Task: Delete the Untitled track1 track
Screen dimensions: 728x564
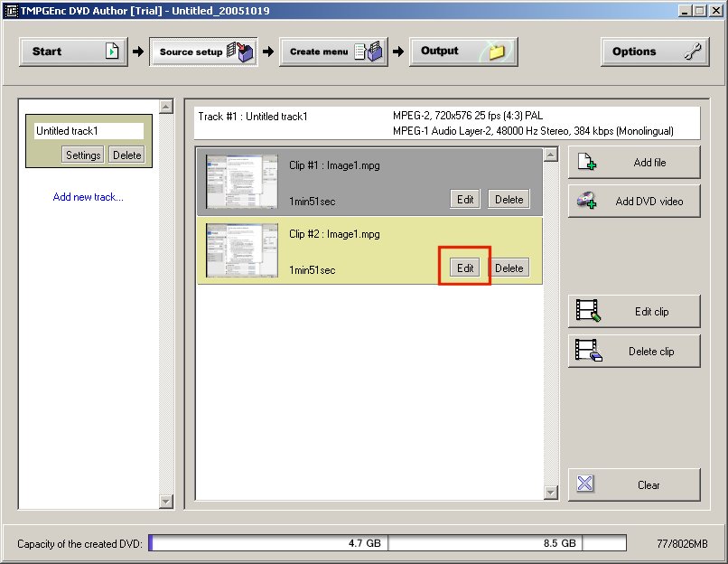Action: point(126,155)
